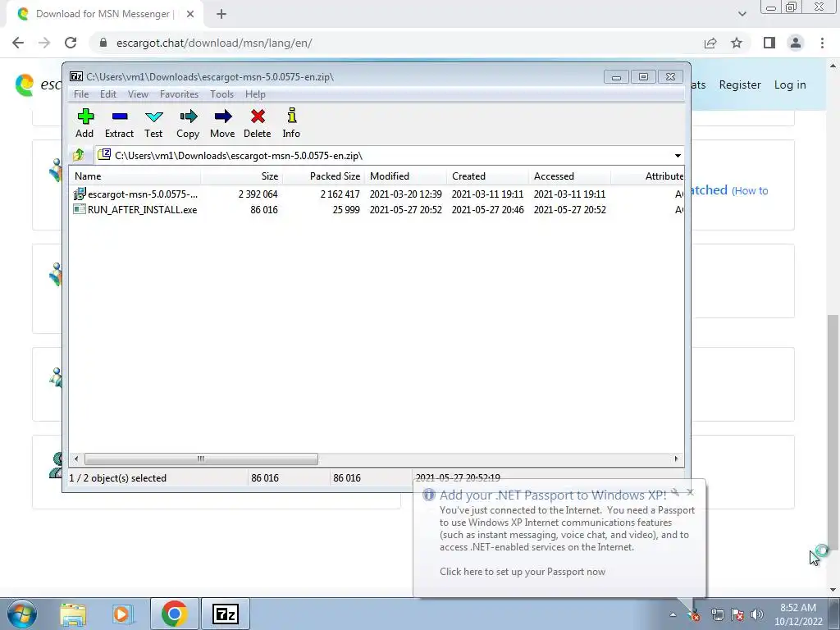Close the .NET Passport notification balloon
Viewport: 840px width, 630px height.
[x=690, y=492]
